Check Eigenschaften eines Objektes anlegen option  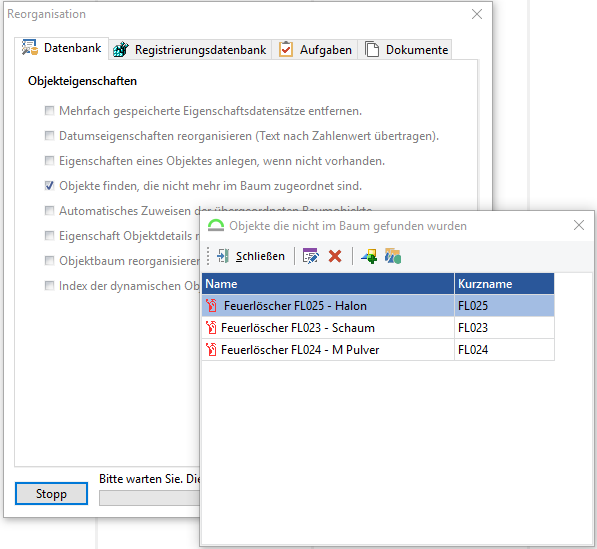[49, 161]
